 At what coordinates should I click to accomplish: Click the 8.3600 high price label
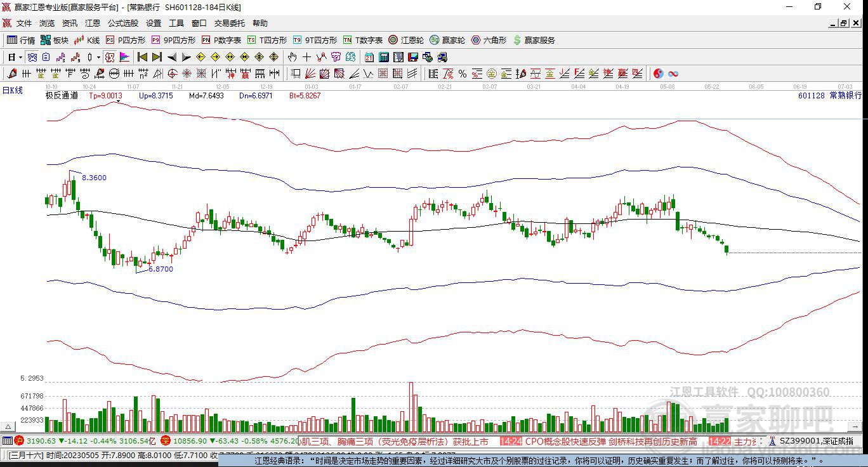[94, 178]
